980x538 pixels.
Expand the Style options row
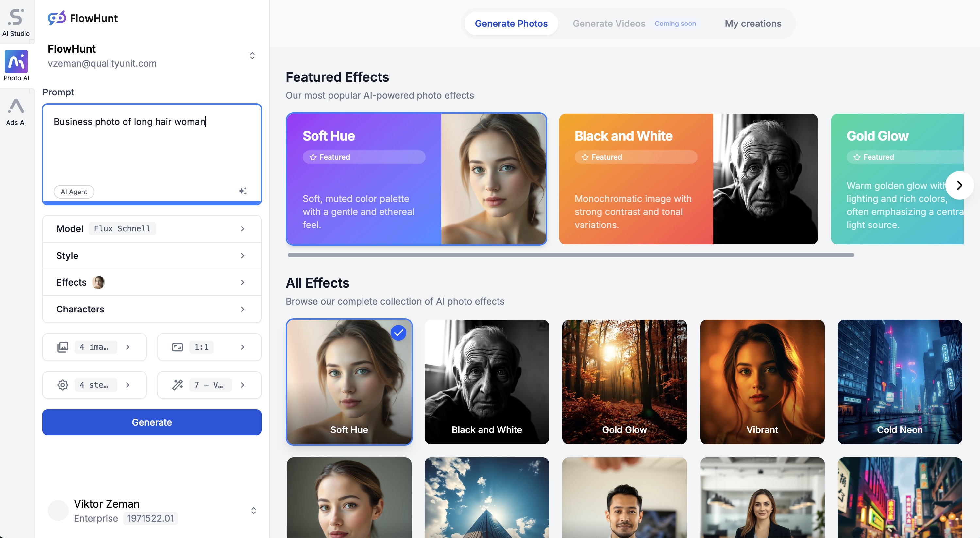tap(152, 256)
